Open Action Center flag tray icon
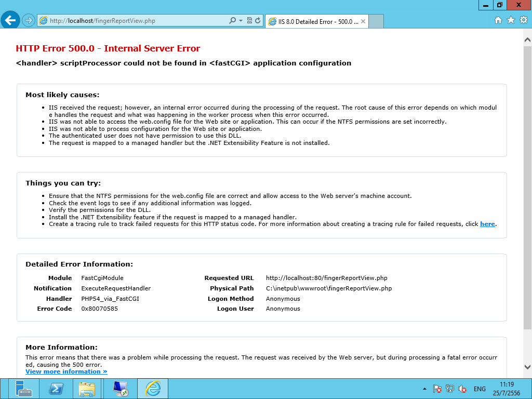 (x=437, y=389)
